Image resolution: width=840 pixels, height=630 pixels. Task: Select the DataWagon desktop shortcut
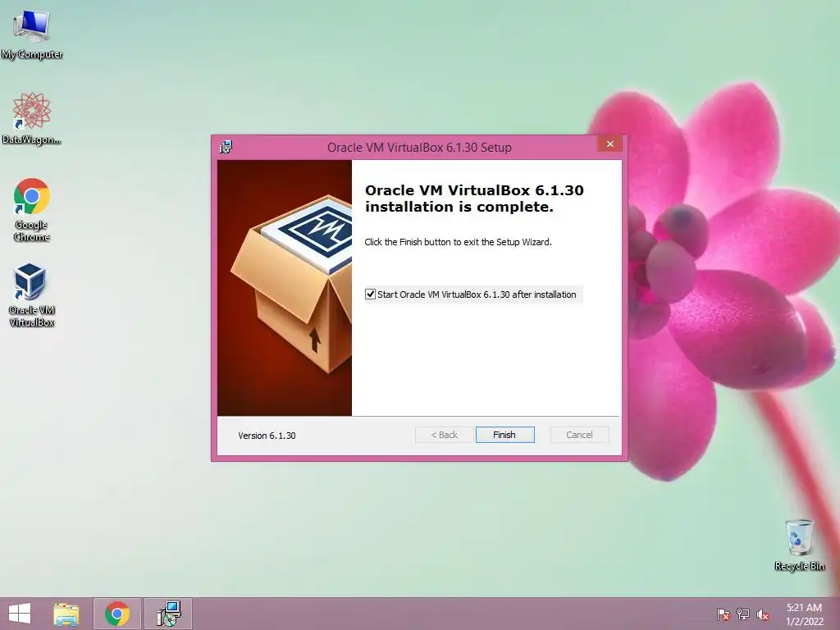click(32, 119)
